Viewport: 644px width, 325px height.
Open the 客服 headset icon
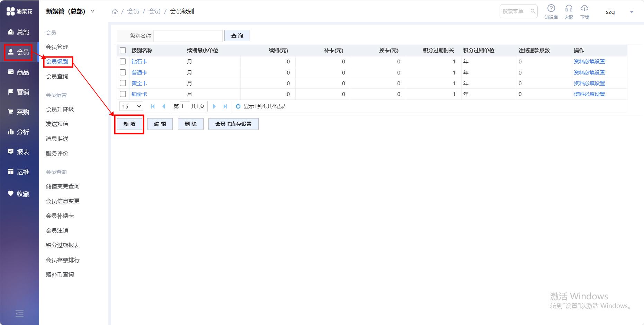point(569,12)
